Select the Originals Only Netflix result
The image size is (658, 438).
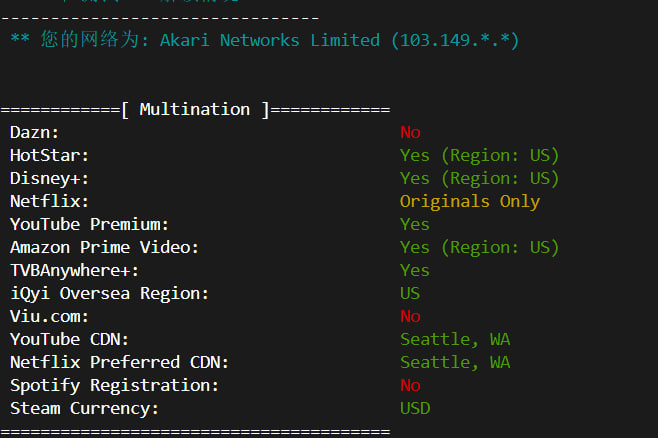pyautogui.click(x=469, y=201)
